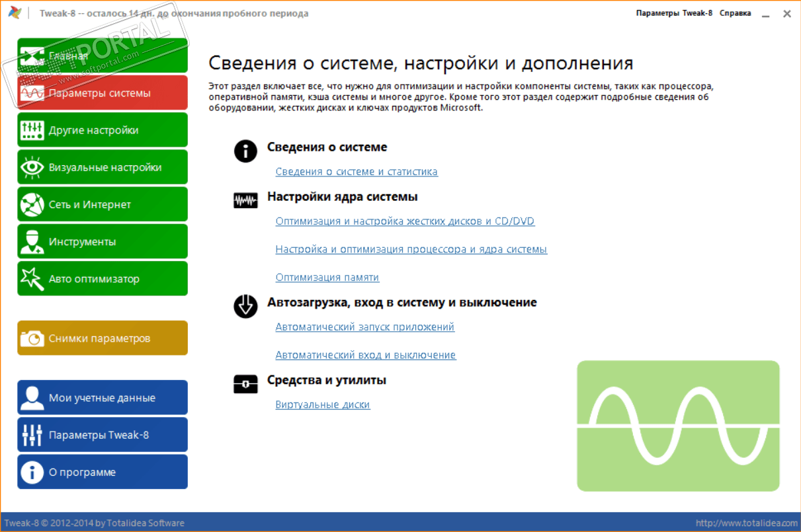
Task: Open the Виртуальные диски link
Action: pos(323,404)
